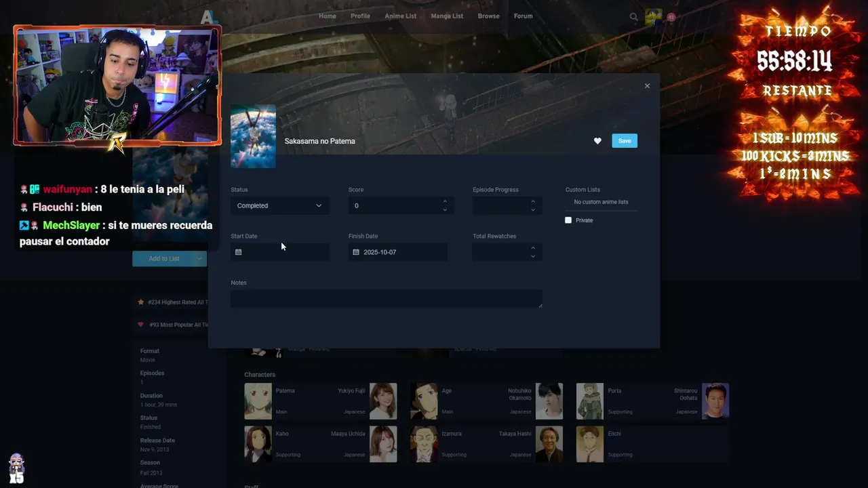Open the Forum nav item

coord(523,16)
